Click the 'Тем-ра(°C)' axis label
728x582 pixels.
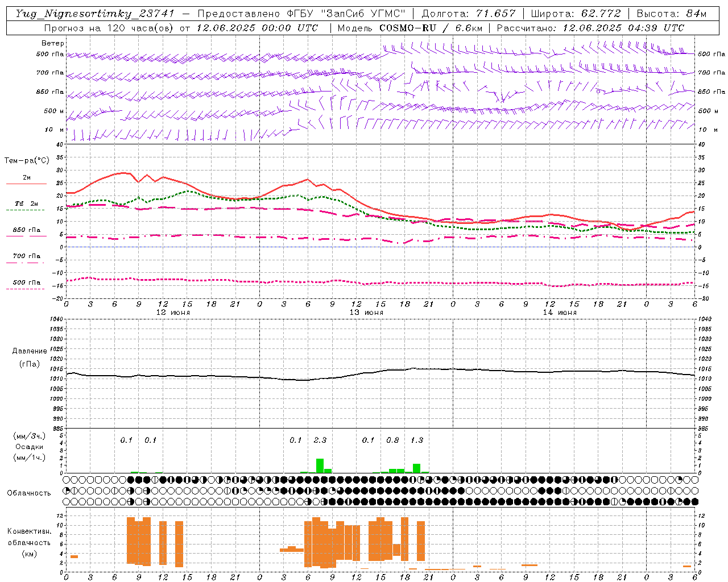[27, 161]
